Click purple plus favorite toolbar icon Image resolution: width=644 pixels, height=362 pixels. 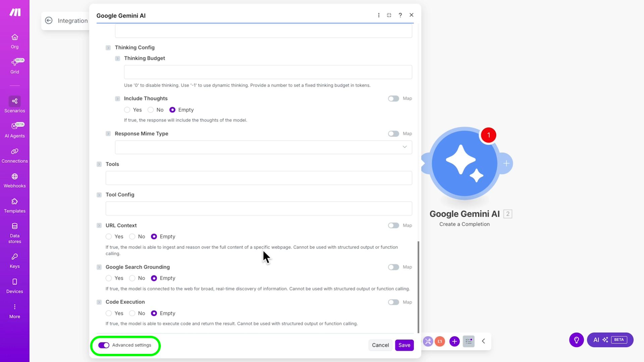coord(454,341)
